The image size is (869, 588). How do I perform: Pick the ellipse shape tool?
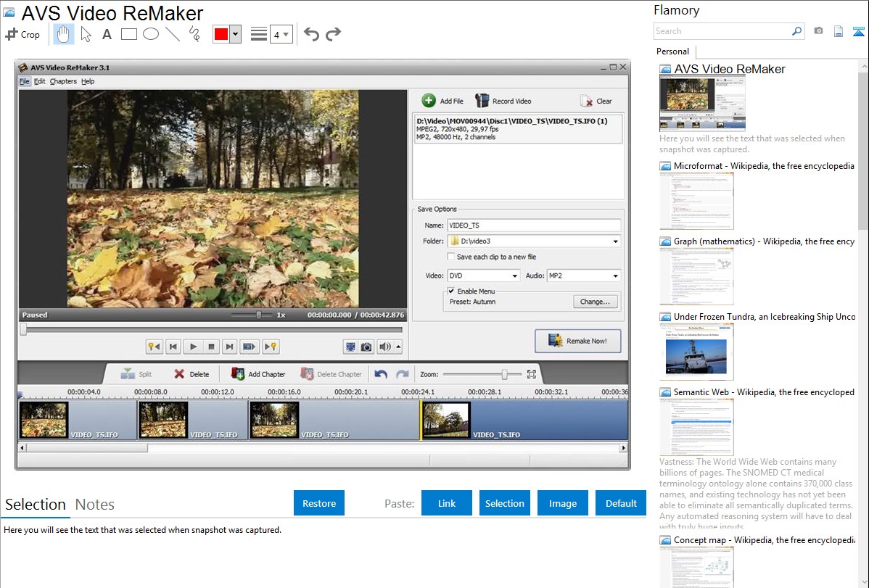coord(150,34)
